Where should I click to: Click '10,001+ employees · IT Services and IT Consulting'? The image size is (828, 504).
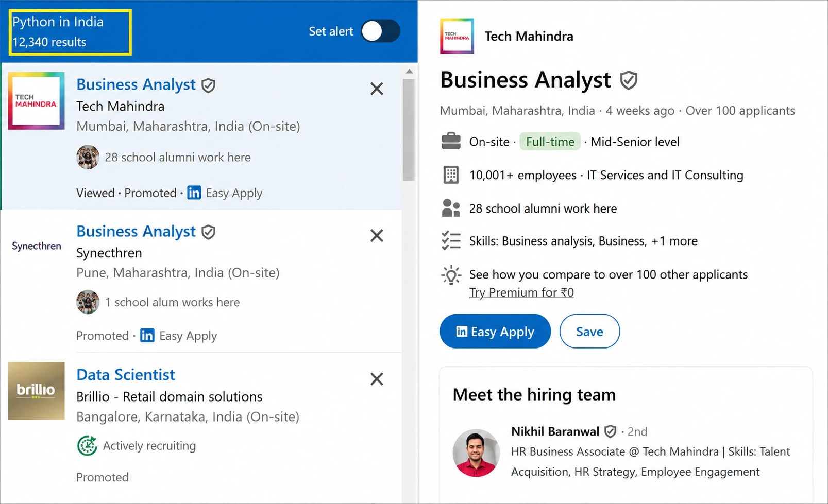(606, 175)
